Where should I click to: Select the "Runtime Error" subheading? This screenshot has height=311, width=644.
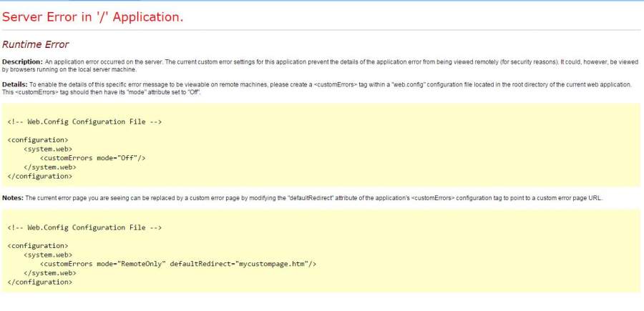point(35,44)
